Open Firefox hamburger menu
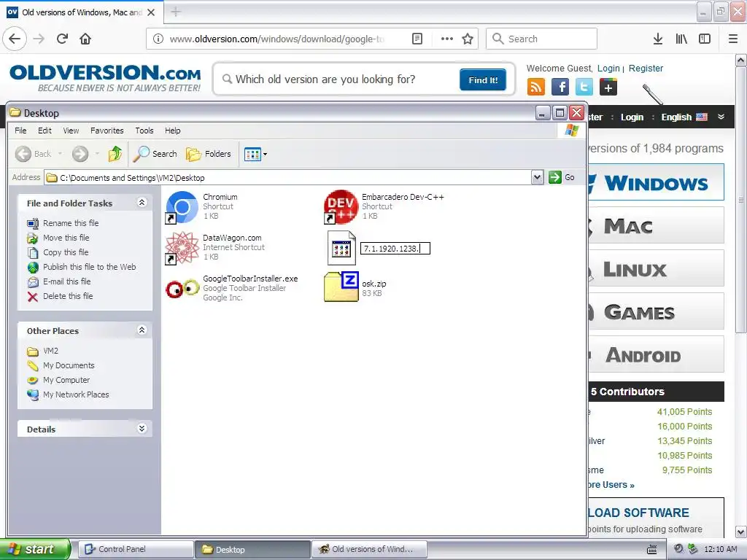 tap(733, 39)
